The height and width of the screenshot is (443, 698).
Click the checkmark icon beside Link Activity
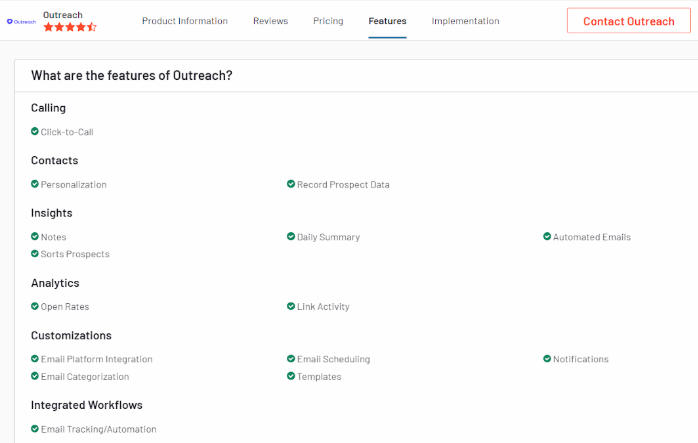click(x=291, y=306)
